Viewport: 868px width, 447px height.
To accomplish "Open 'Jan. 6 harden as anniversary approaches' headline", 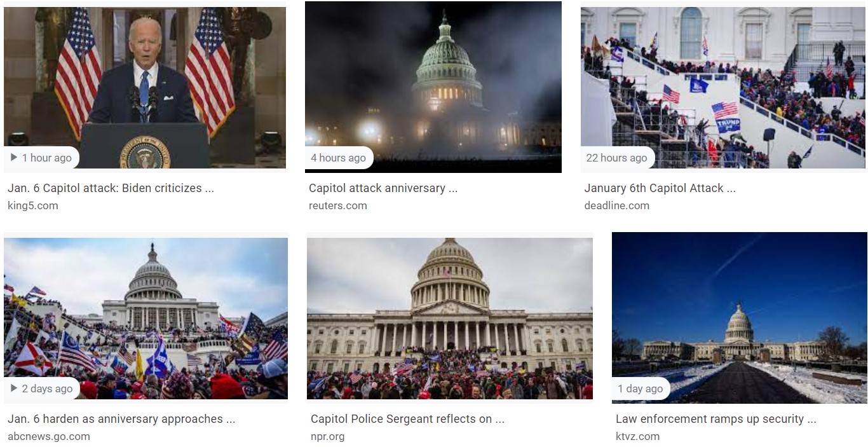I will pos(121,419).
